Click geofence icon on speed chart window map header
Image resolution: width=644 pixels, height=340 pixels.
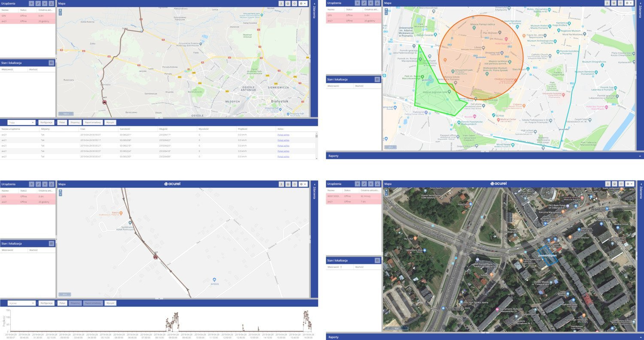288,184
